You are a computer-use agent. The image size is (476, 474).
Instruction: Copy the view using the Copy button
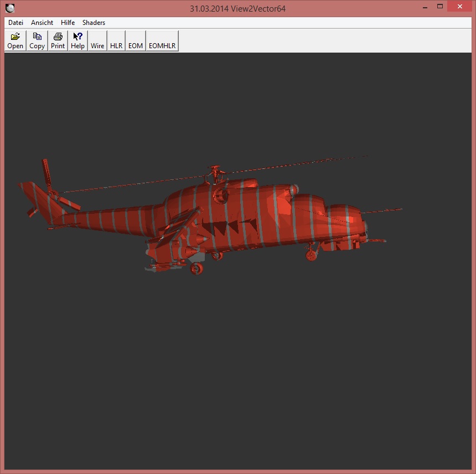(37, 40)
